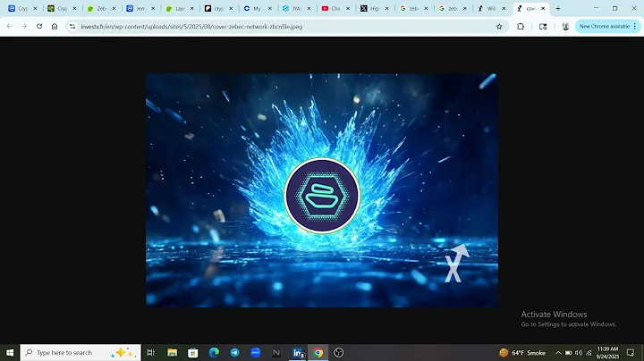644x361 pixels.
Task: Go back to the previous page
Action: [10, 26]
